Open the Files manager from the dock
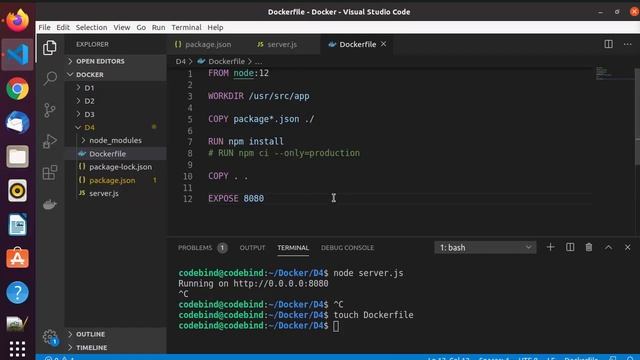Viewport: 640px width, 360px height. [x=17, y=156]
